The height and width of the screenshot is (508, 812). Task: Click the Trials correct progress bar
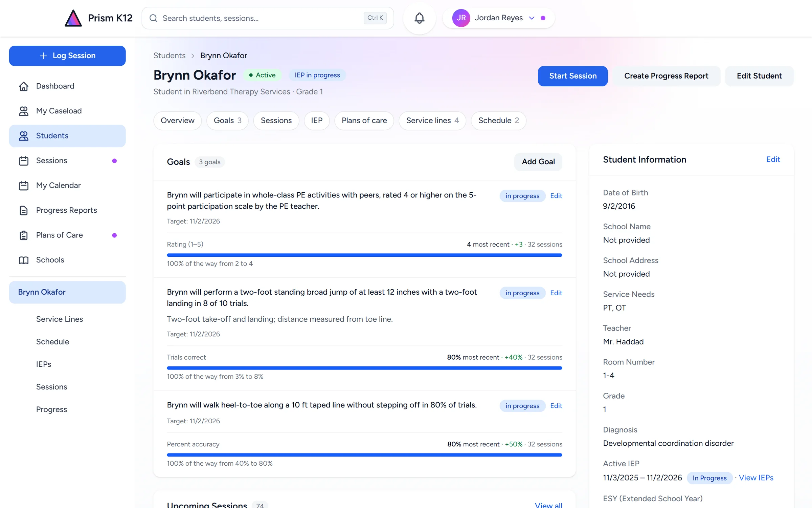(364, 368)
